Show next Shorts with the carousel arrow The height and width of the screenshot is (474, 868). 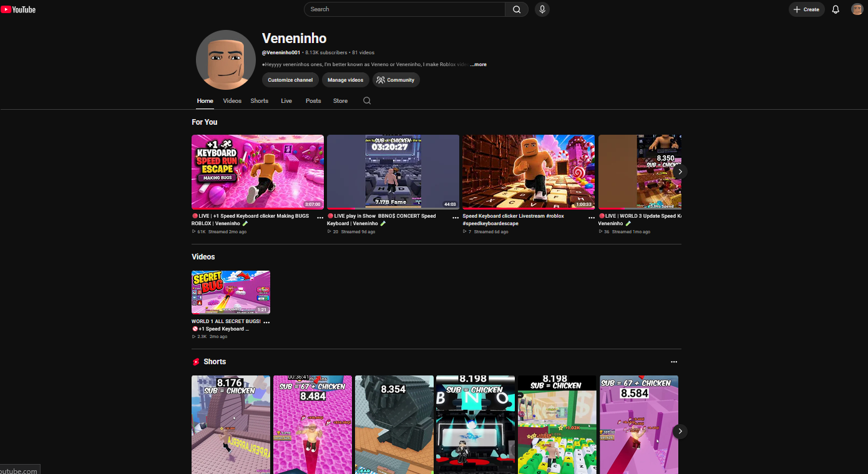[680, 431]
